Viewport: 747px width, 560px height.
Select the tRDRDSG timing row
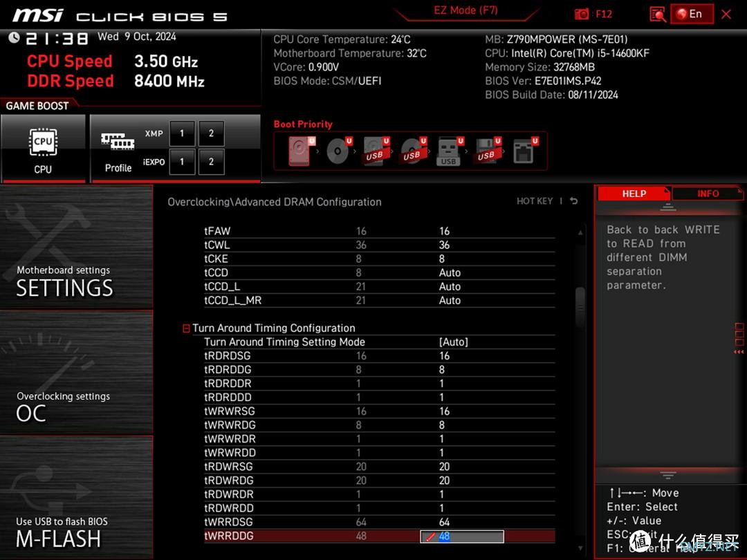tap(379, 356)
